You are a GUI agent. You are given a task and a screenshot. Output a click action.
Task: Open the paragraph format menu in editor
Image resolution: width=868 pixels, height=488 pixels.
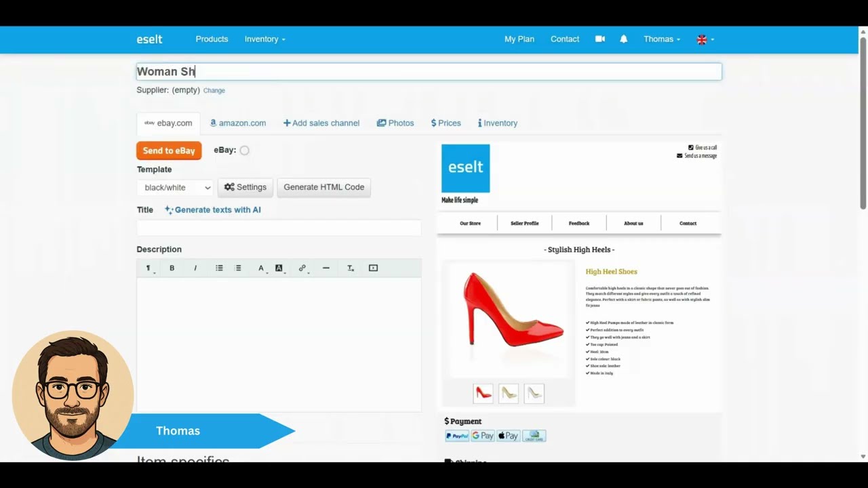tap(149, 268)
